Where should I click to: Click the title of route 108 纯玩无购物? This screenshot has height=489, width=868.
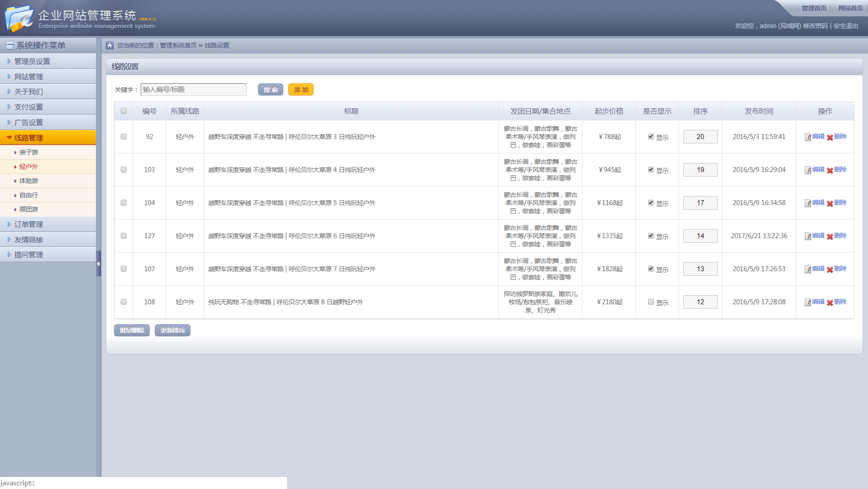pyautogui.click(x=286, y=302)
